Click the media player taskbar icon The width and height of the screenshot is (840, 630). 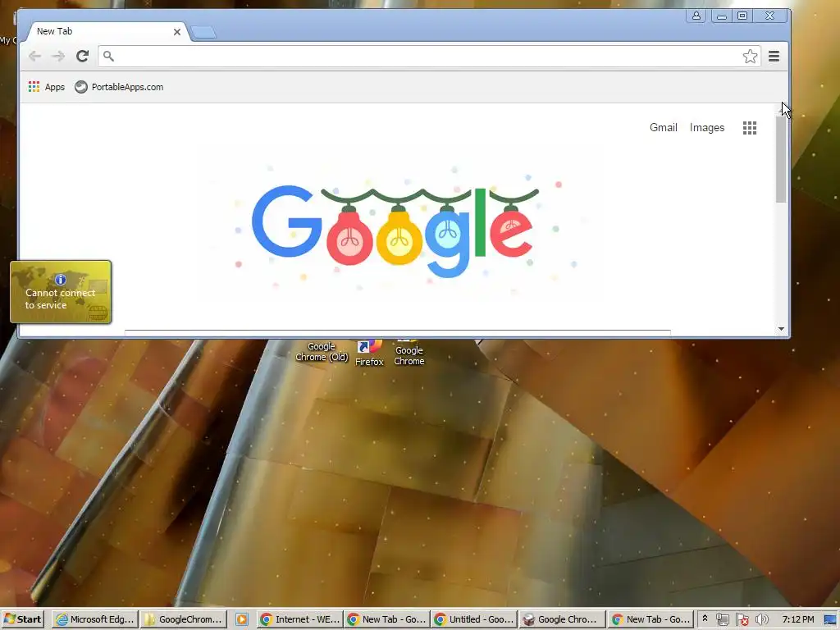click(x=242, y=619)
